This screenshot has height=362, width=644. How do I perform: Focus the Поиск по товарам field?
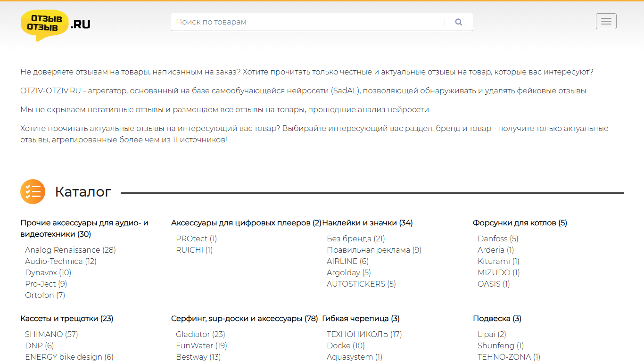pyautogui.click(x=308, y=22)
